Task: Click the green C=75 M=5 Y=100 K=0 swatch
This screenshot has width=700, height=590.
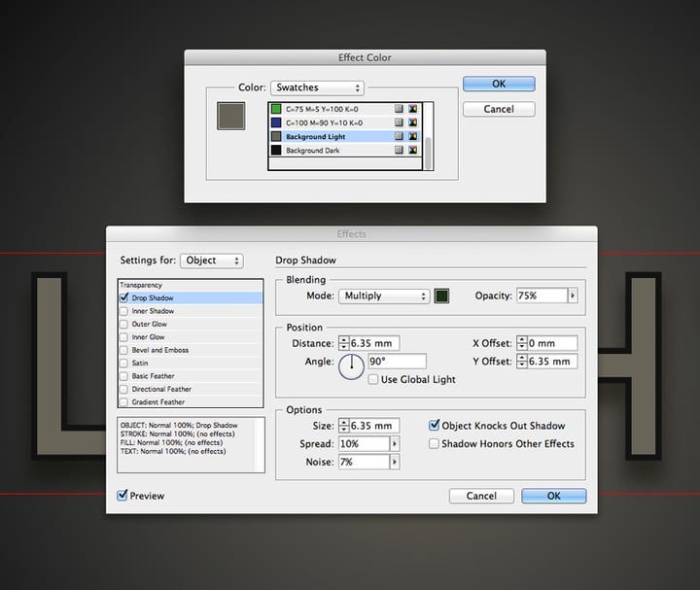Action: click(x=276, y=109)
